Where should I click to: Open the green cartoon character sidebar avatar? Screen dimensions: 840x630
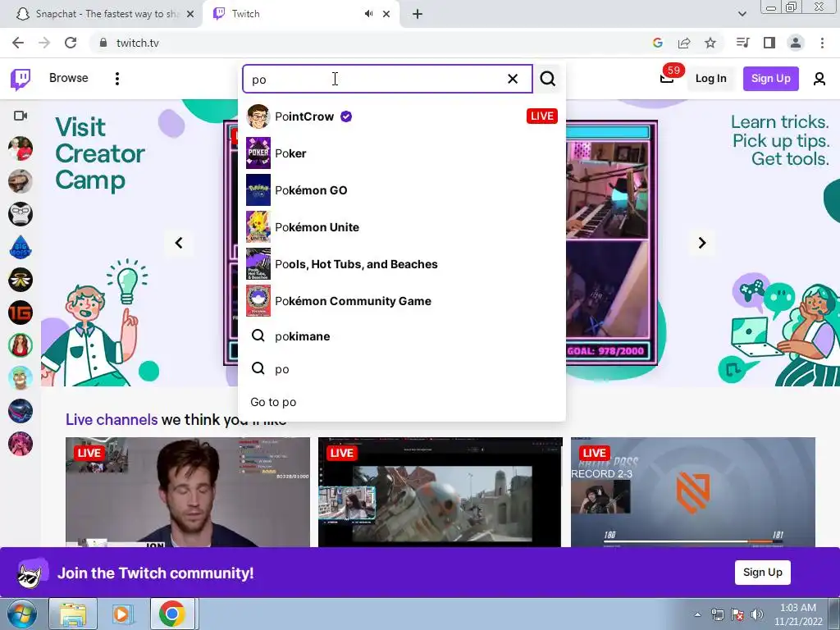click(21, 378)
